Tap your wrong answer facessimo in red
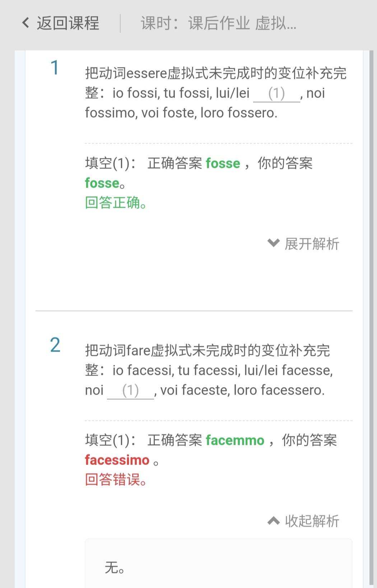This screenshot has width=377, height=588. pyautogui.click(x=117, y=460)
